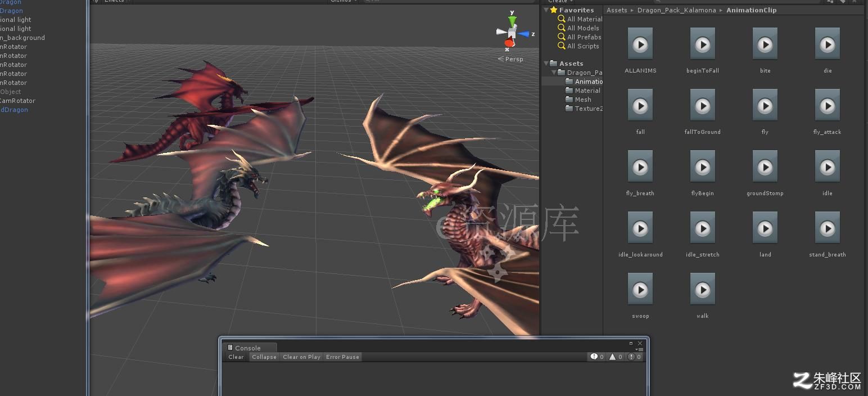Open the All Scripts favorite search
Viewport: 868px width, 396px height.
(x=578, y=46)
